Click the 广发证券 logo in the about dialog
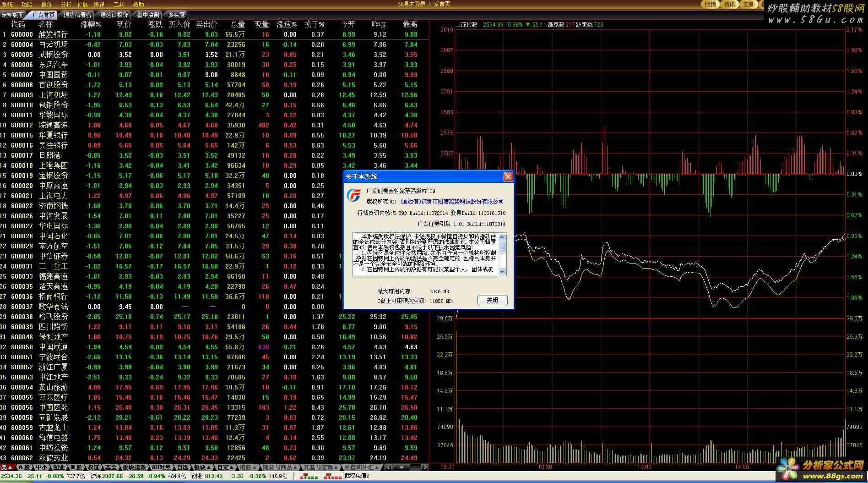Screen dimensions: 868x483 (353, 196)
